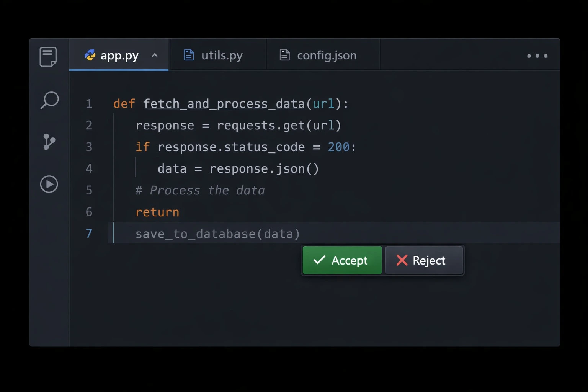Click the 'return' keyword on line 6

tap(157, 212)
